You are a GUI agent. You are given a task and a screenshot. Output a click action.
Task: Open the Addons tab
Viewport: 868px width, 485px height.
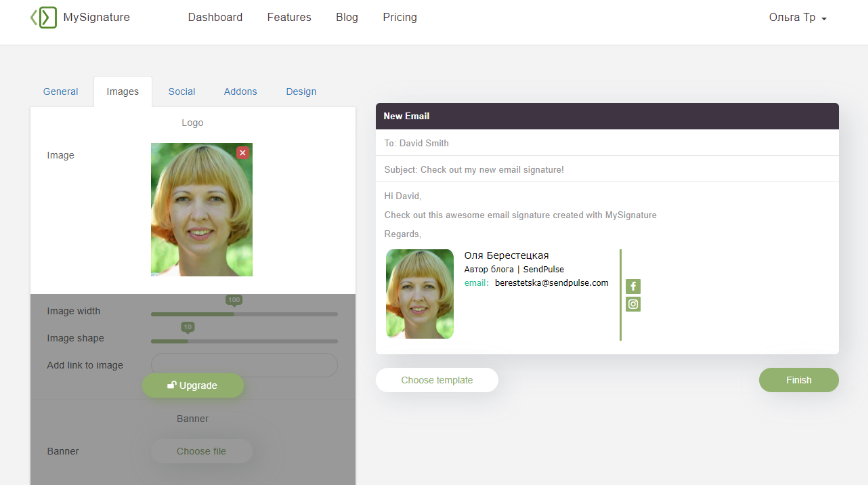tap(240, 91)
